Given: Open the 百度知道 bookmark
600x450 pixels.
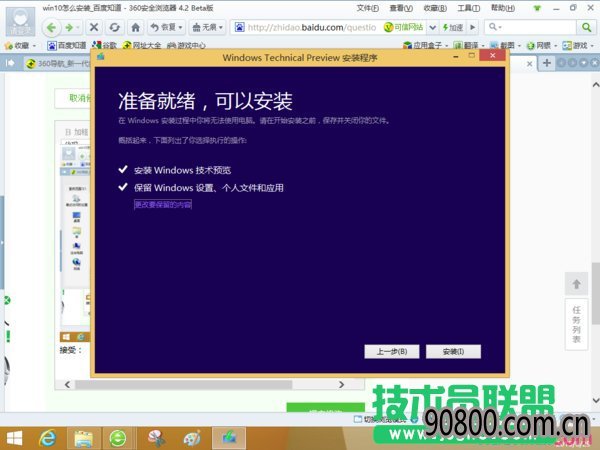Looking at the screenshot, I should coord(67,46).
